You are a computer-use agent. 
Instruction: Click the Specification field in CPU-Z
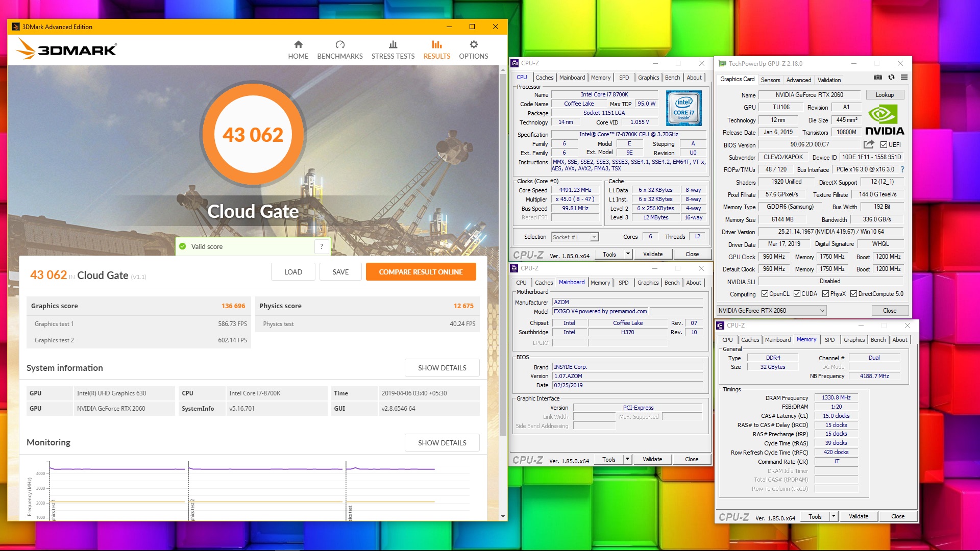coord(628,134)
